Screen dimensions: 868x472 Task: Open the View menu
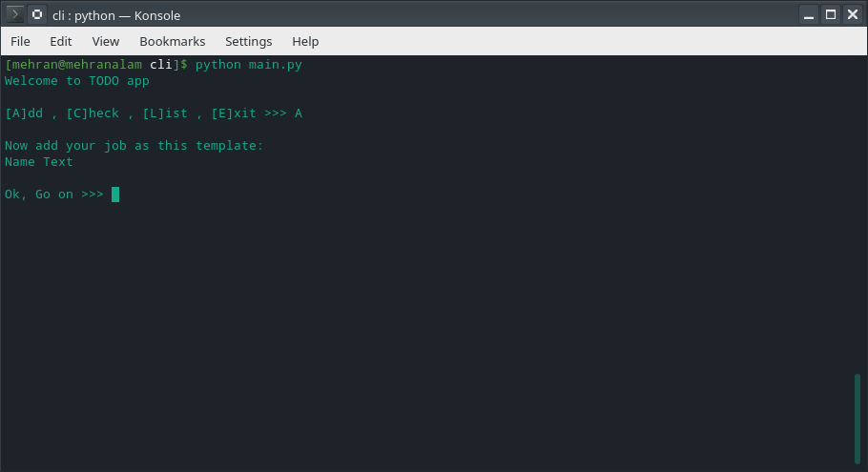click(105, 42)
